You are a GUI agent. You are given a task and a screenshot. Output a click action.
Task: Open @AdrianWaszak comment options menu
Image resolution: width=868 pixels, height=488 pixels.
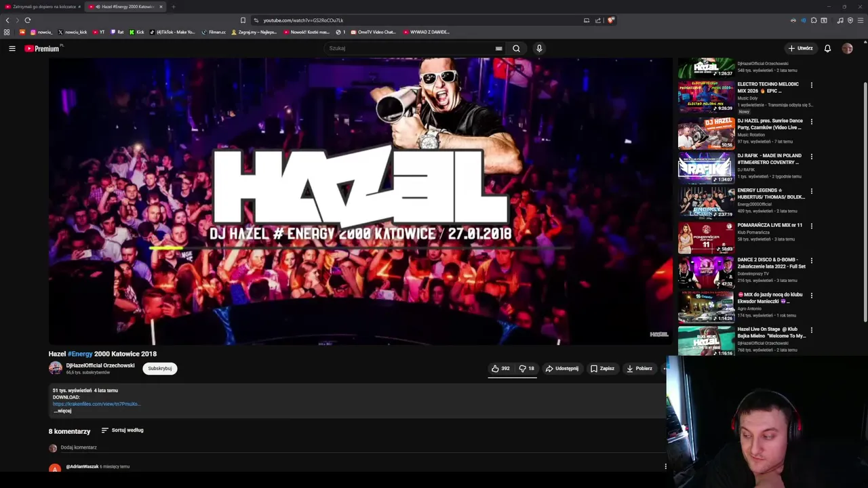pyautogui.click(x=665, y=466)
